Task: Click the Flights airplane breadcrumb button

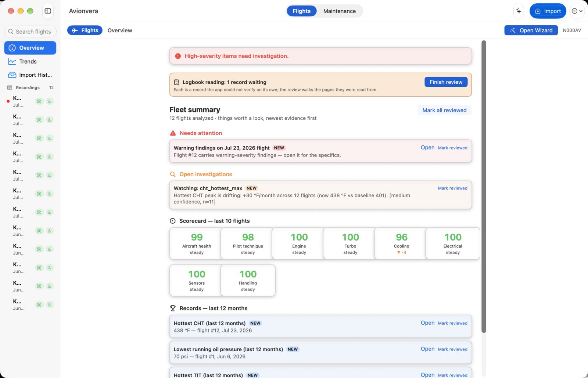Action: 85,30
